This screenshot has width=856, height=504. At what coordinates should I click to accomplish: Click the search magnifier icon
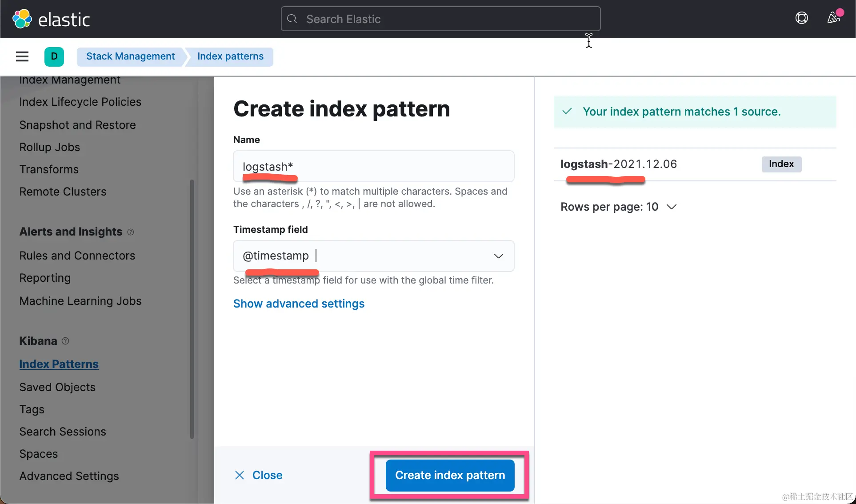[x=292, y=19]
